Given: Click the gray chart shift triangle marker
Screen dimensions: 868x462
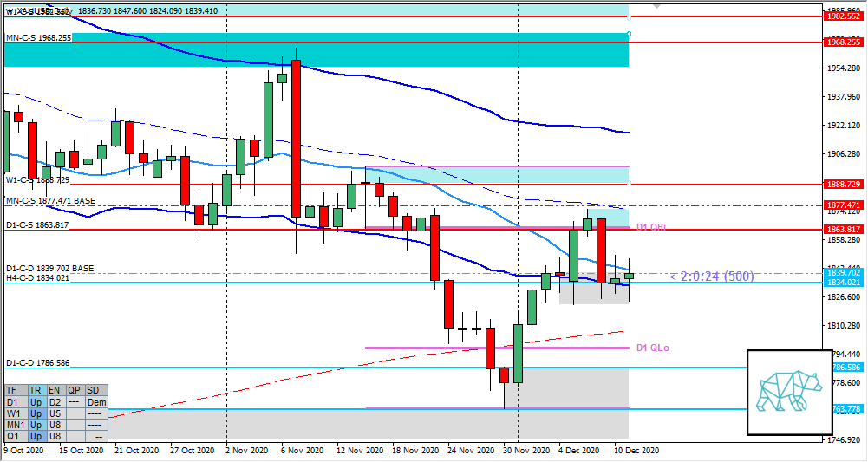Looking at the screenshot, I should [x=656, y=5].
